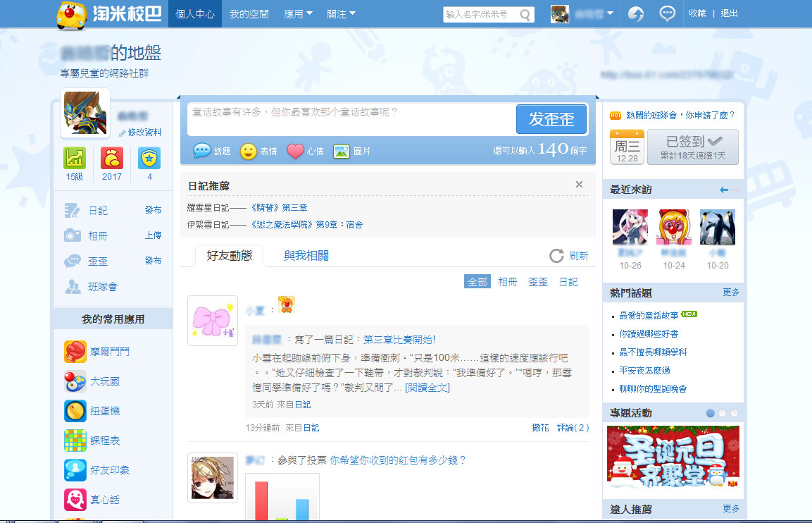The width and height of the screenshot is (812, 523).
Task: Open the 課程表 timetable app
Action: point(75,441)
